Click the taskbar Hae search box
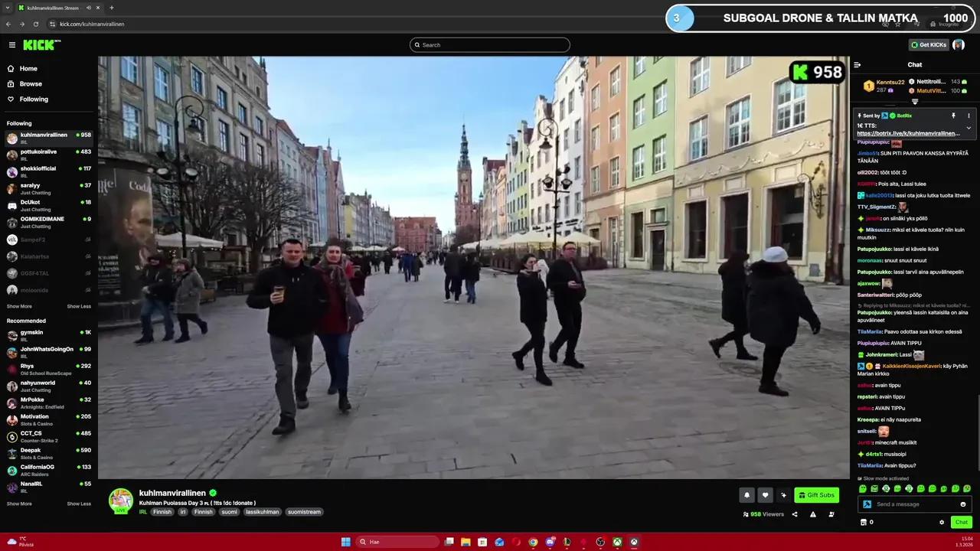 click(x=397, y=542)
